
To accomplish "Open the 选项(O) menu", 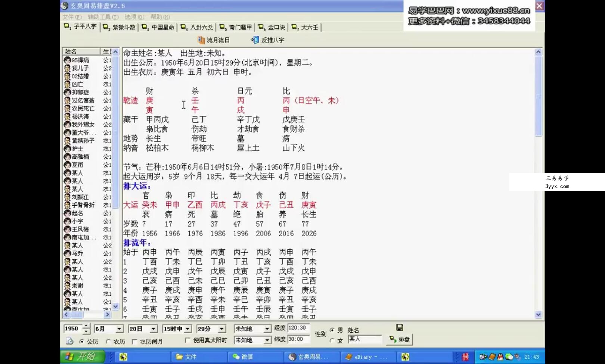I will coord(134,17).
